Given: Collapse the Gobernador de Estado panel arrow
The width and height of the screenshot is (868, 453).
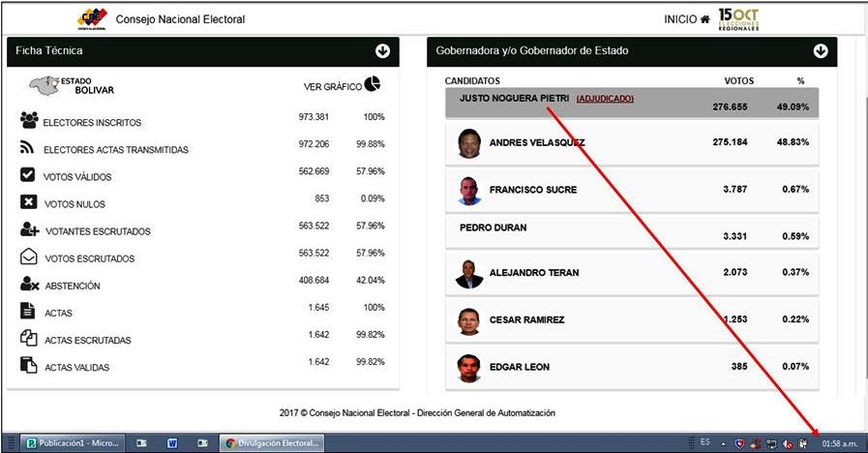Looking at the screenshot, I should point(821,50).
